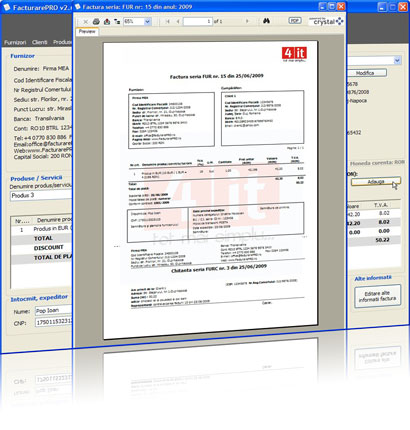Open Clienti menu in FacturarePRO window

pos(40,42)
